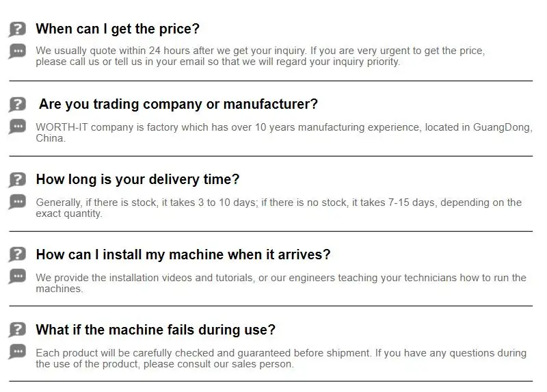Click question icon beside machine fails question
The height and width of the screenshot is (392, 547).
pyautogui.click(x=17, y=330)
